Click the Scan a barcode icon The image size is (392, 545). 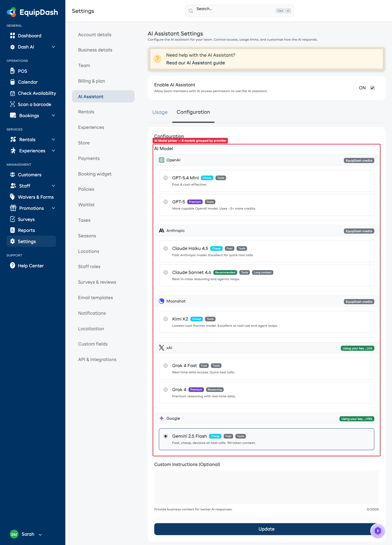[x=13, y=104]
